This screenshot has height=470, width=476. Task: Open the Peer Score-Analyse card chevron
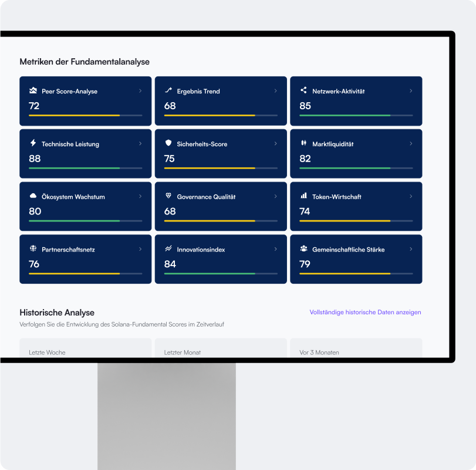(140, 91)
